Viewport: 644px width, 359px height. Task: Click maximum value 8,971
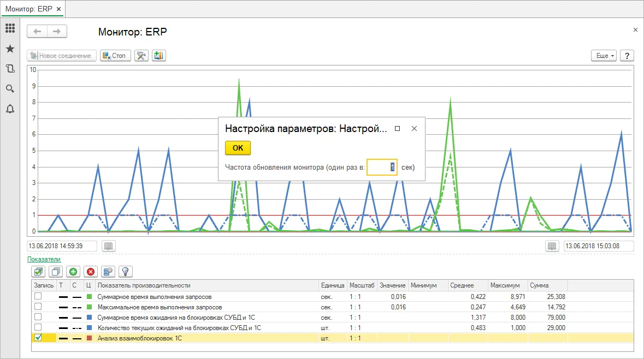pyautogui.click(x=518, y=297)
